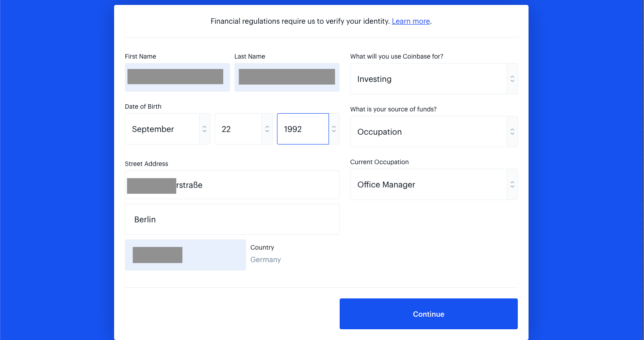This screenshot has height=340, width=644.
Task: Click the chevron icon on source of funds
Action: (512, 132)
